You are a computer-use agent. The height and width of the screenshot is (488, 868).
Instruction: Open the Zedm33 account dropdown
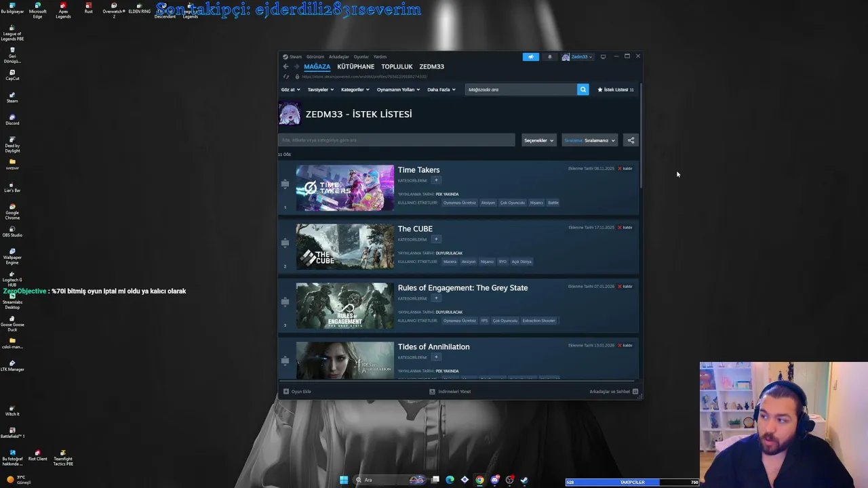tap(577, 57)
